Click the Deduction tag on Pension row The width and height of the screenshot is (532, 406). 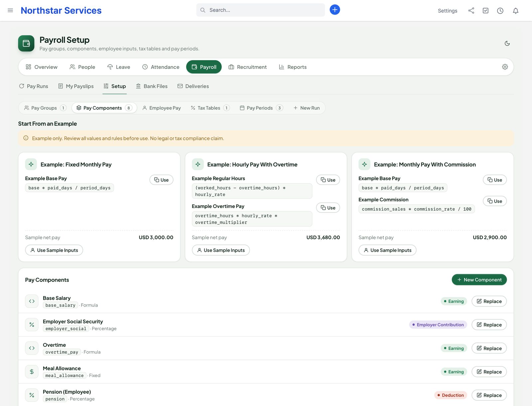451,395
